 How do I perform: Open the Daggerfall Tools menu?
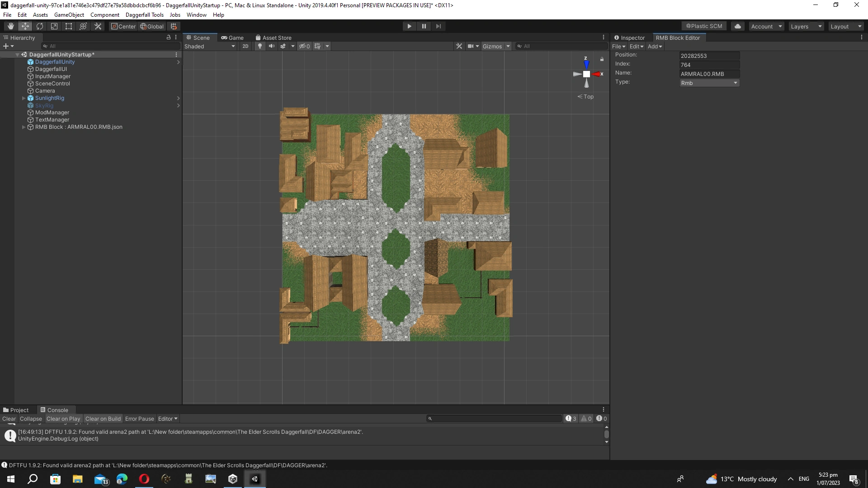pos(144,15)
